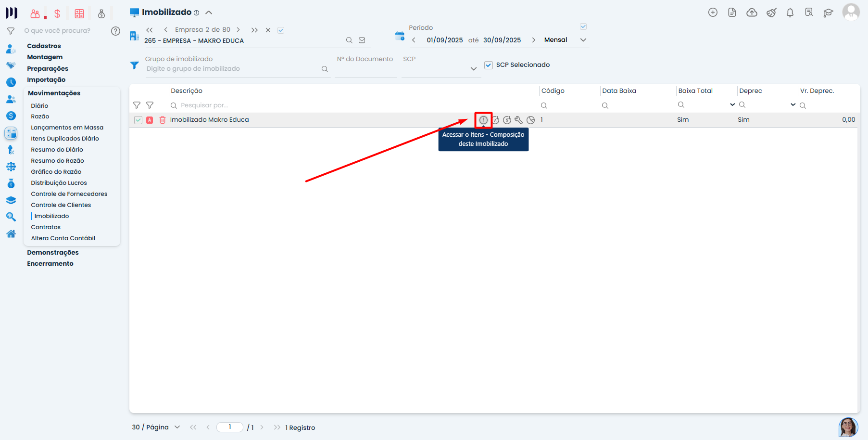This screenshot has width=868, height=440.
Task: Click the wrench icon in Imobilizado row
Action: tap(518, 120)
